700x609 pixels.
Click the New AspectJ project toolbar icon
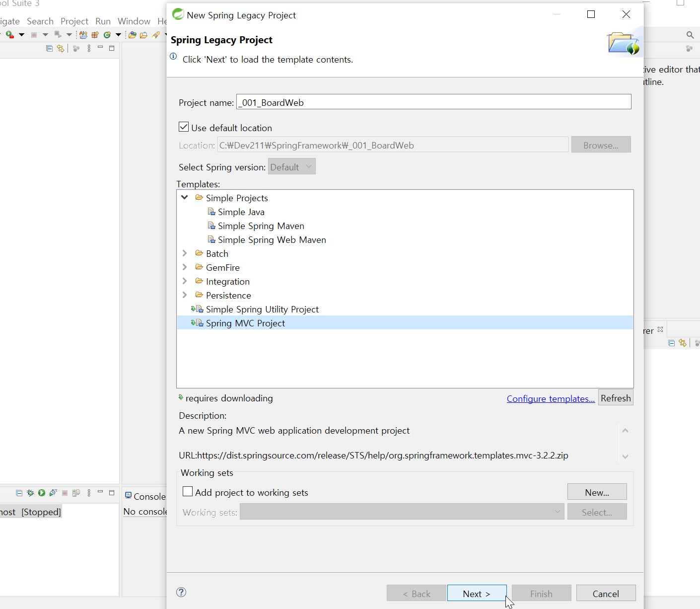tap(83, 35)
